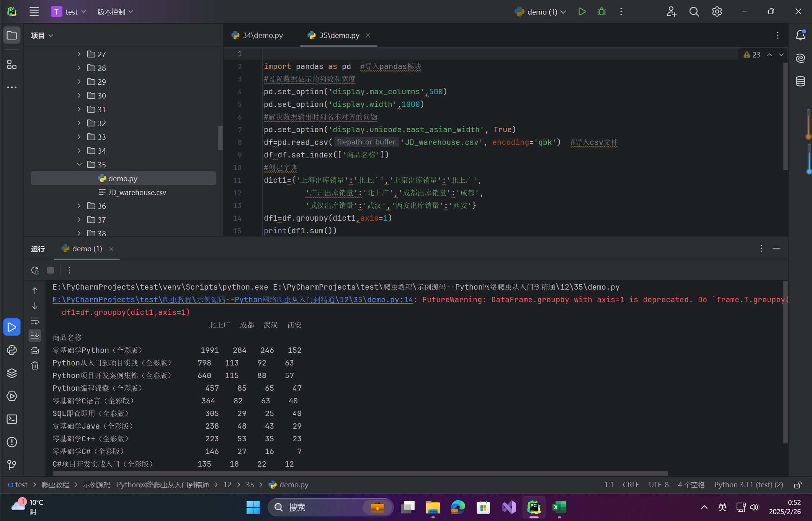Open Excel from the taskbar
812x521 pixels.
[559, 507]
